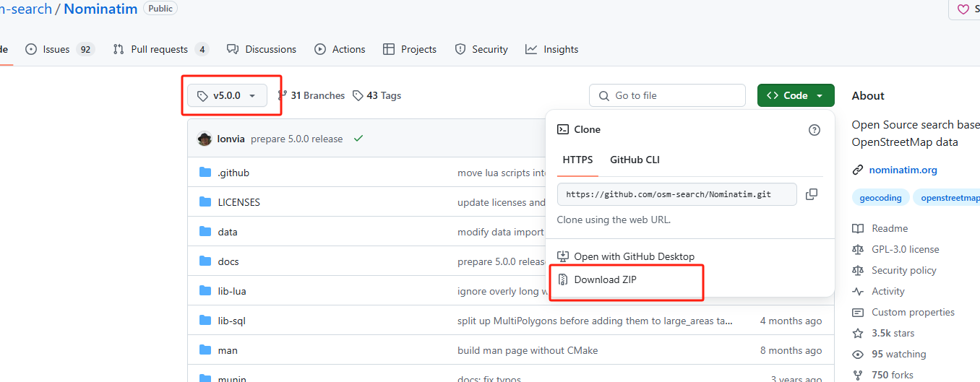Expand the green Code dropdown button

tap(796, 95)
